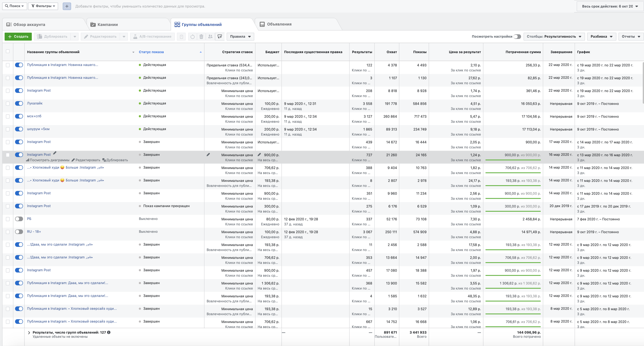Open the шоурум +5км ad set link
This screenshot has width=644, height=346.
coord(38,129)
